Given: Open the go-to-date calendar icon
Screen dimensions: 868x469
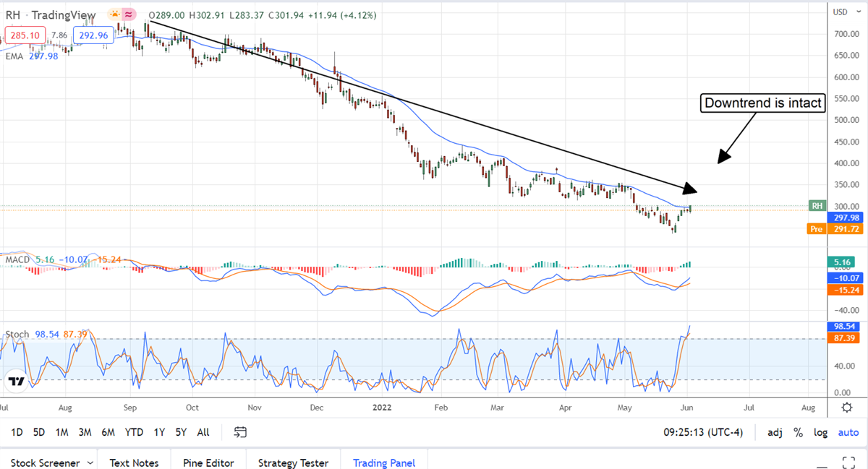Looking at the screenshot, I should [241, 432].
